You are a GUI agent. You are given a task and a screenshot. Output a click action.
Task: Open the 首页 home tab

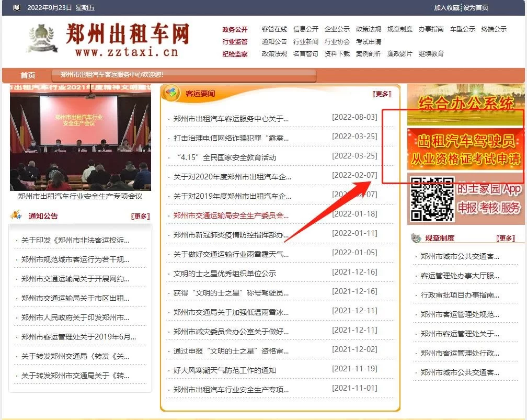tap(28, 75)
